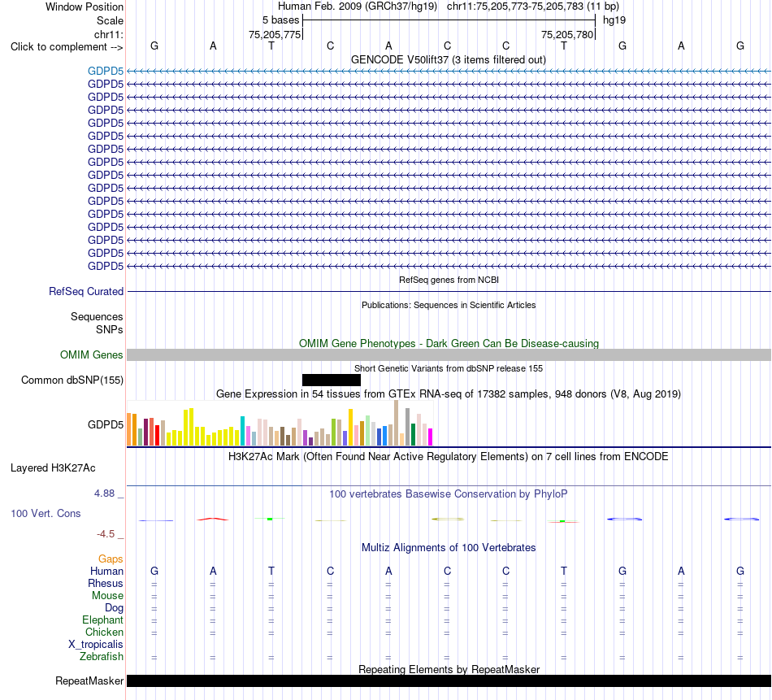Click the tallest tan bar in GTEx chart
This screenshot has height=700, width=772.
pos(397,423)
